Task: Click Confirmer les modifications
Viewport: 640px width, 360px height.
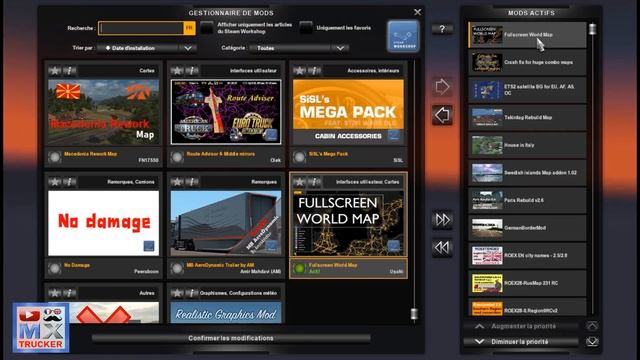Action: point(231,338)
